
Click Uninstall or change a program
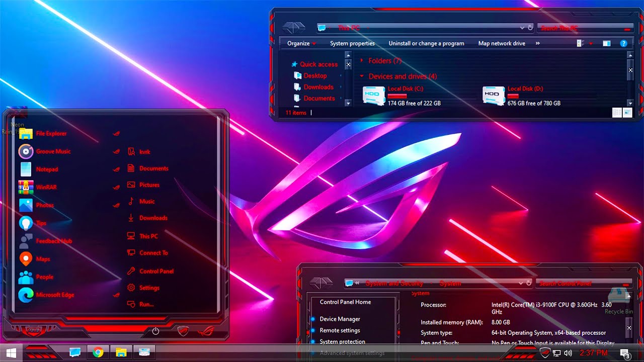pyautogui.click(x=426, y=43)
